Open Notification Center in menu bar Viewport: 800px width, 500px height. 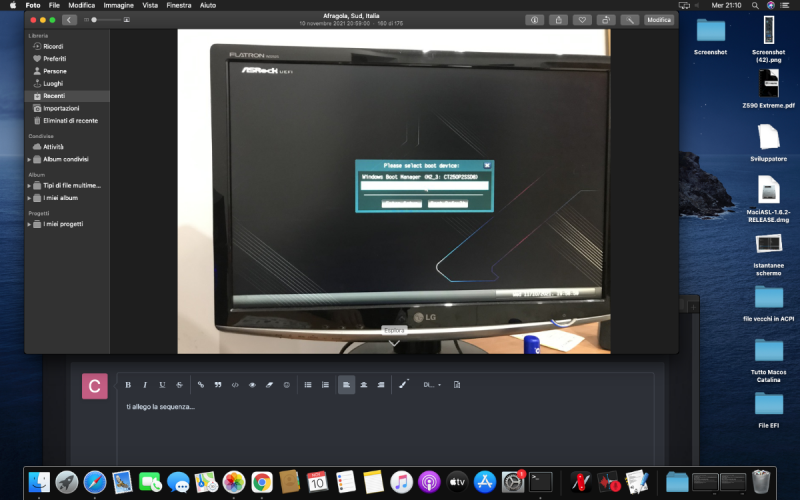click(785, 5)
